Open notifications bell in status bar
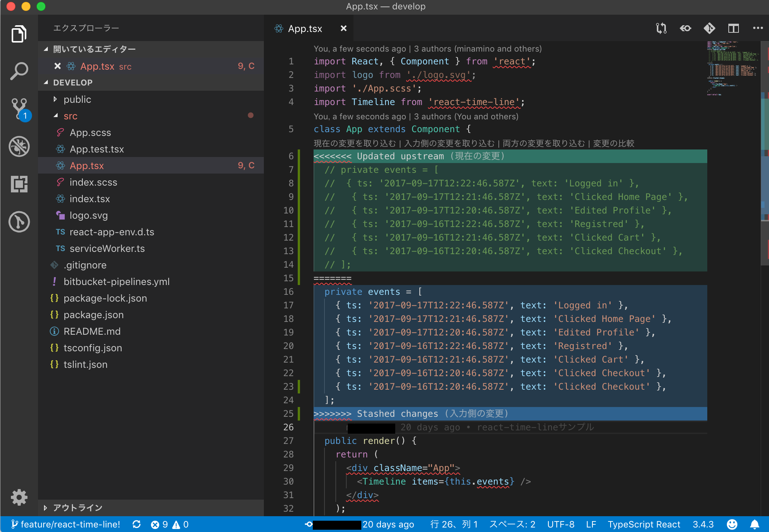The width and height of the screenshot is (769, 532). tap(754, 524)
